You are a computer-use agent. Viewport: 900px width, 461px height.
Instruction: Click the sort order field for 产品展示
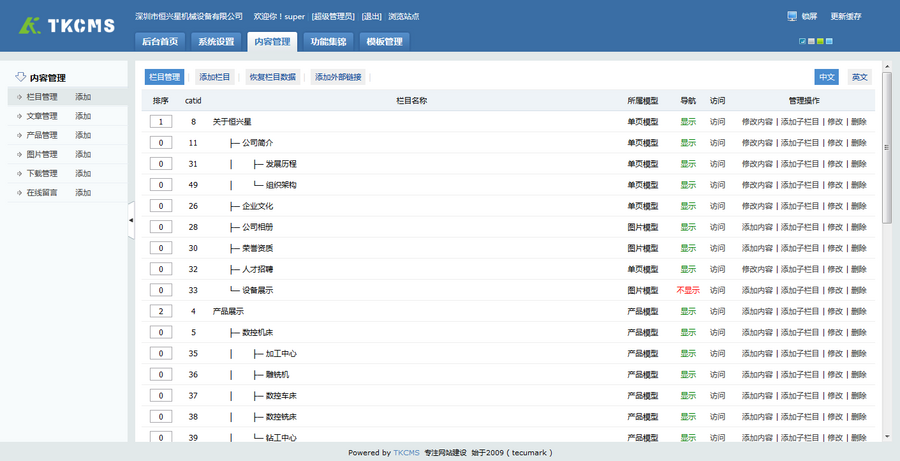click(161, 311)
